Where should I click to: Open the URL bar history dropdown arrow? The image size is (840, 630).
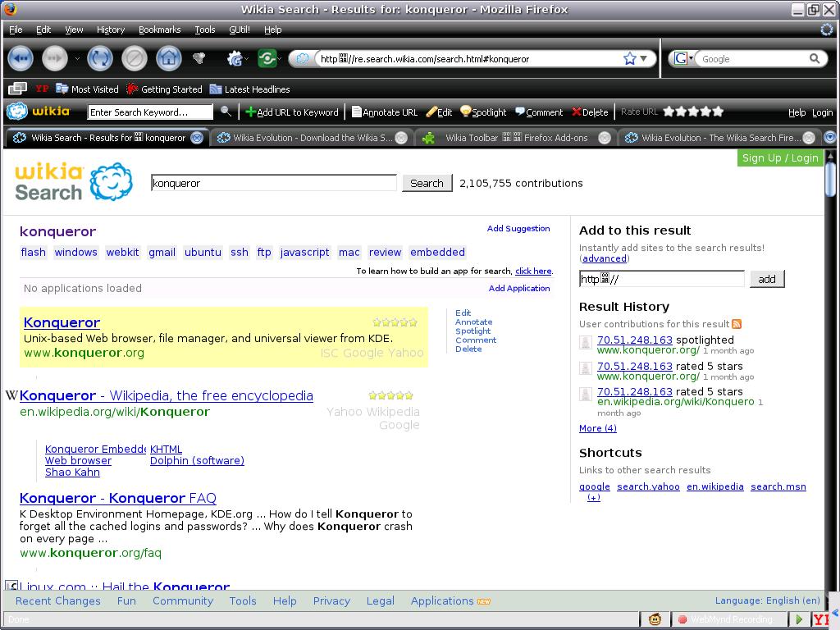[644, 58]
